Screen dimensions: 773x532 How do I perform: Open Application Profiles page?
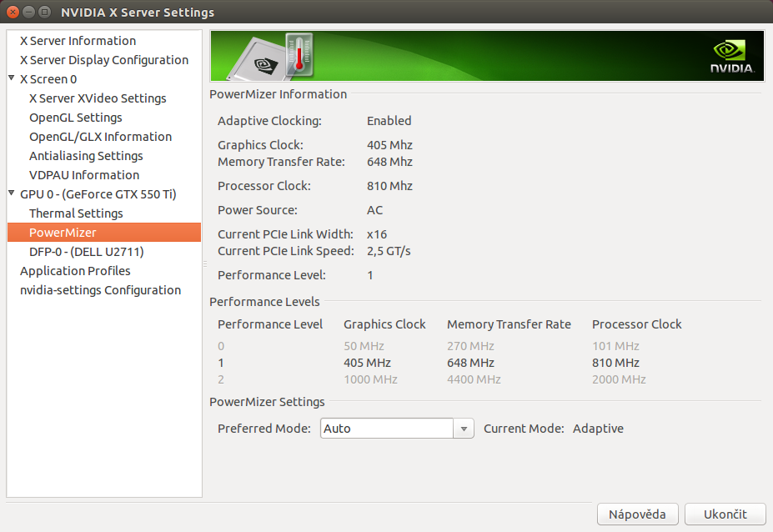[x=75, y=271]
